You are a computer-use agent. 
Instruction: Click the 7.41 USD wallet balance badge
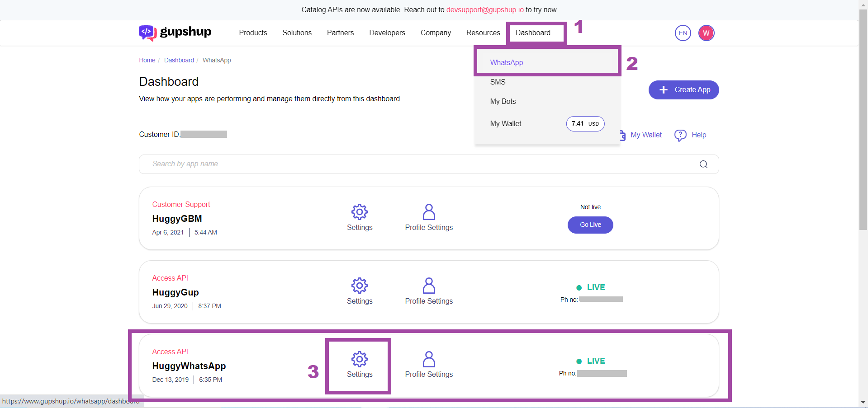pyautogui.click(x=585, y=124)
